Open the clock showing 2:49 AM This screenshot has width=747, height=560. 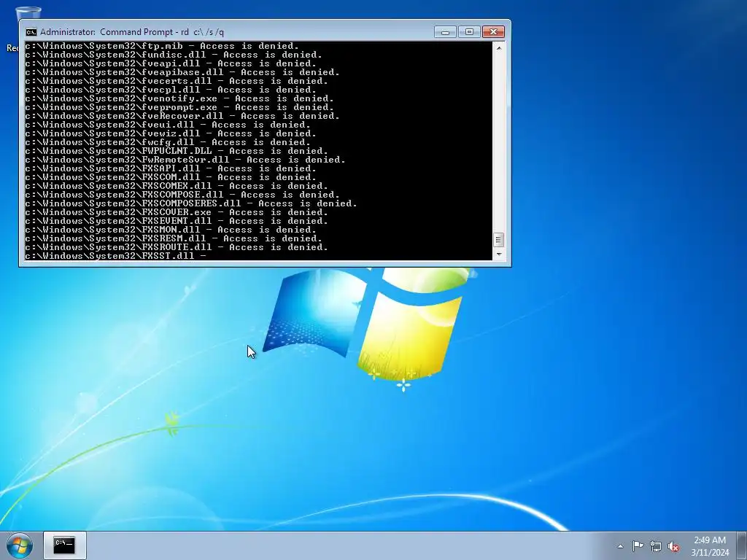point(710,546)
